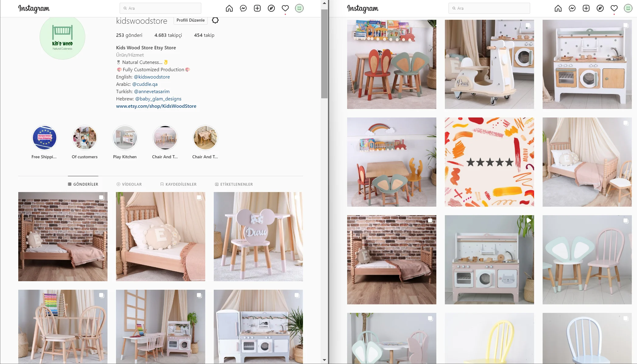Screen dimensions: 637x364
Task: Open canopy bed with chair post right window
Action: tap(587, 162)
